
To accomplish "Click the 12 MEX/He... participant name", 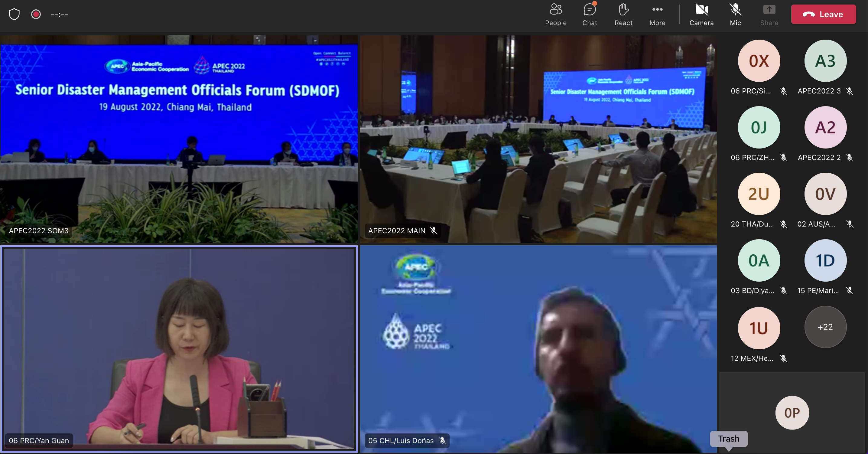I will coord(752,358).
